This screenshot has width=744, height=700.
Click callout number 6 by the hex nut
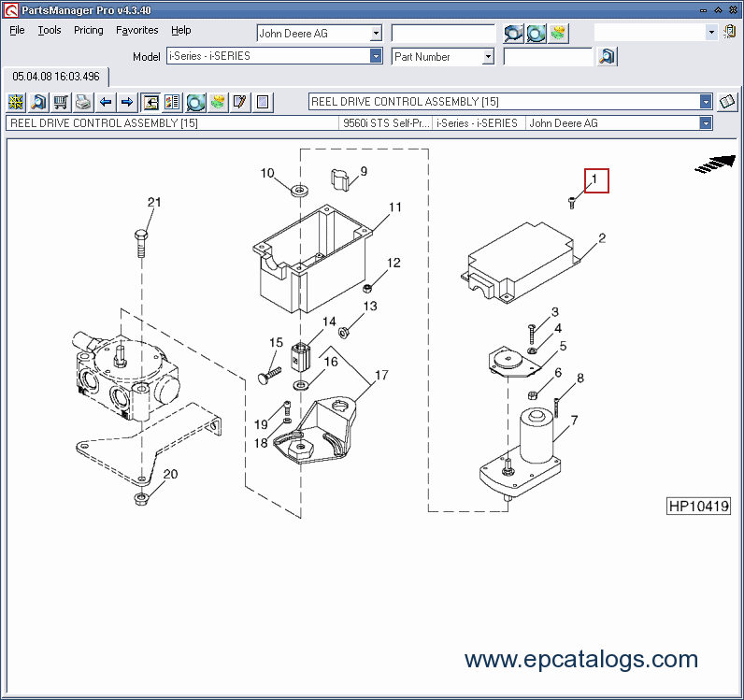tap(558, 373)
